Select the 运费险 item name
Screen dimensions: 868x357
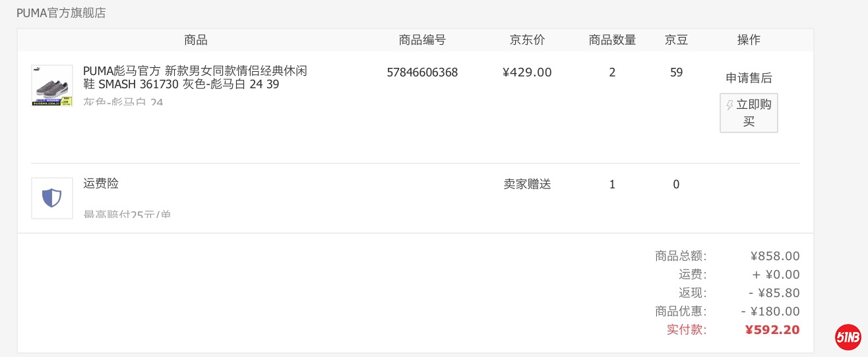point(101,184)
